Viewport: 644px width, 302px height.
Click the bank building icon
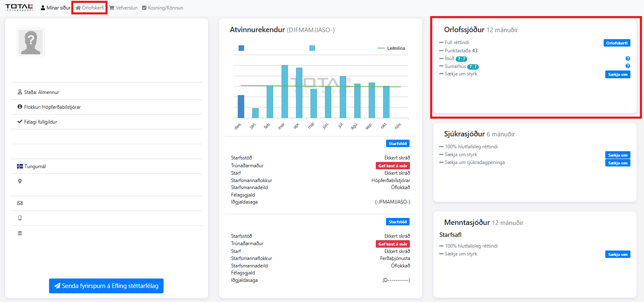point(20,233)
